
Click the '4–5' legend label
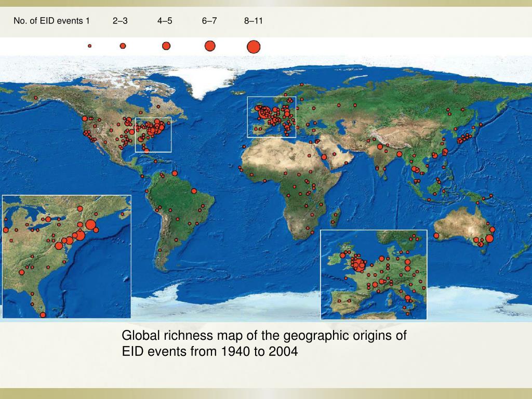(165, 21)
